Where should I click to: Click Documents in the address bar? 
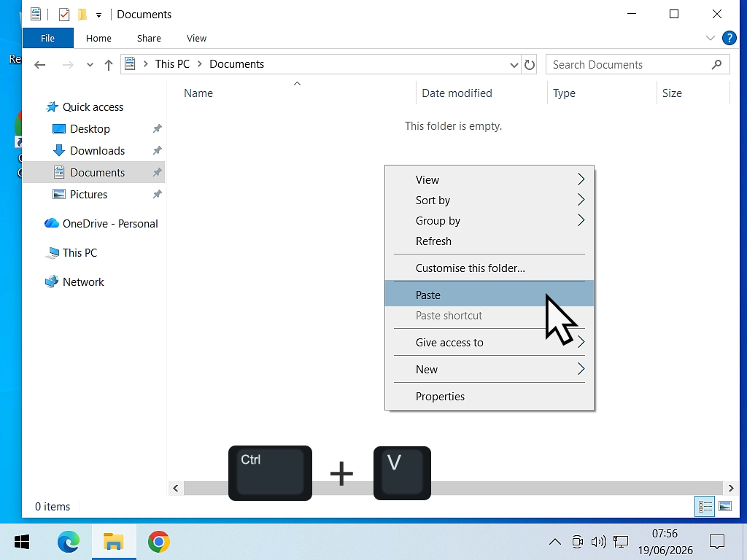237,64
